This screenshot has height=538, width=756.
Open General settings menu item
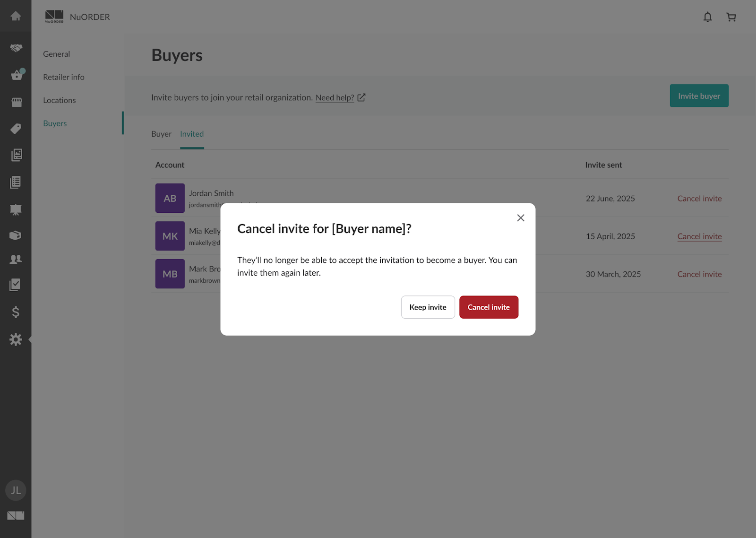pyautogui.click(x=56, y=54)
